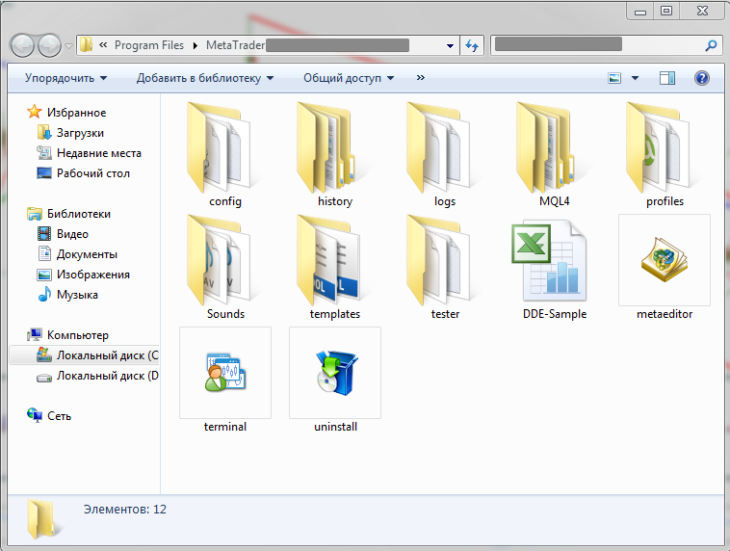Click the Forward navigation arrow
This screenshot has width=730, height=551.
[x=50, y=46]
